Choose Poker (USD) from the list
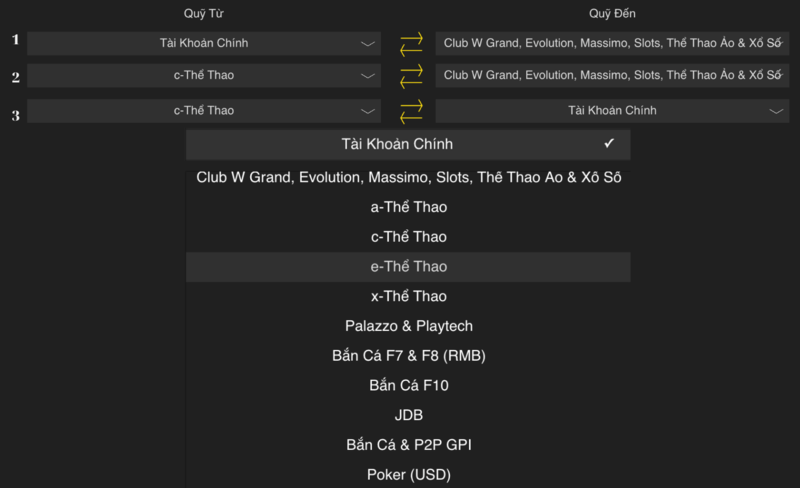 pos(408,474)
